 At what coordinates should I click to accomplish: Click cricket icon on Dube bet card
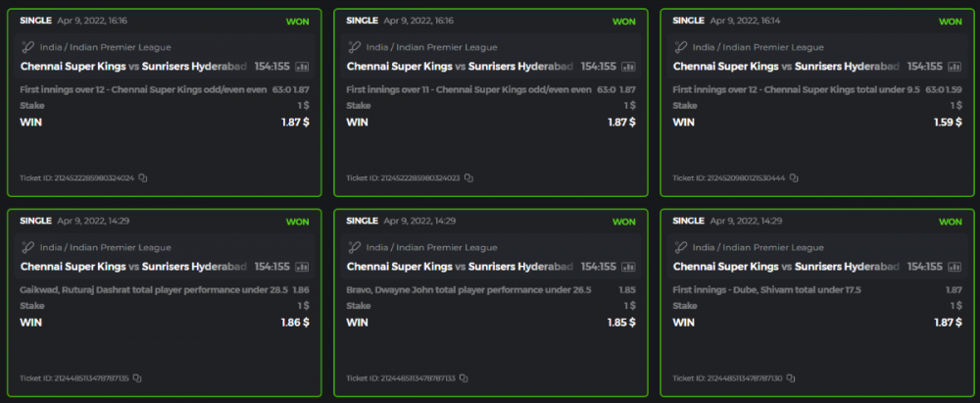pyautogui.click(x=680, y=247)
